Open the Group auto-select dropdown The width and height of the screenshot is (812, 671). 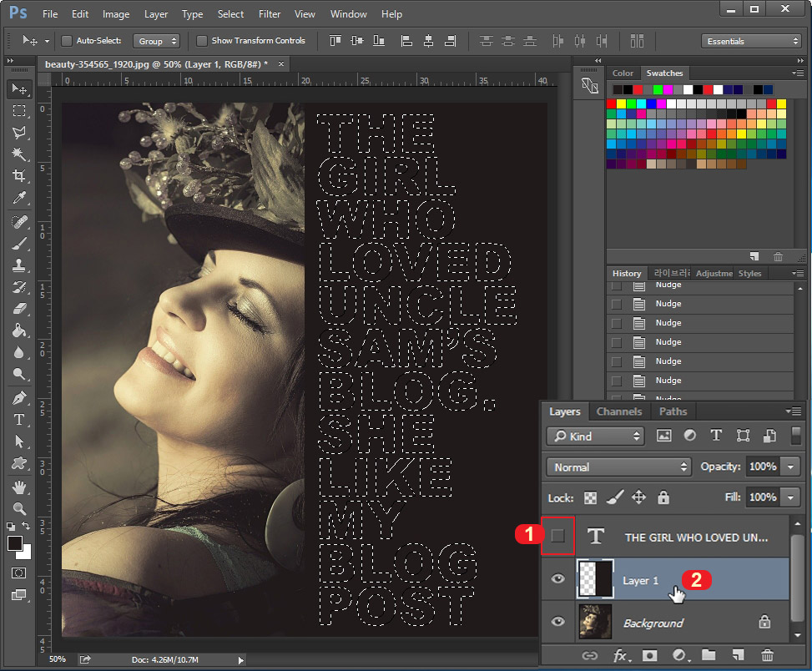(x=156, y=41)
